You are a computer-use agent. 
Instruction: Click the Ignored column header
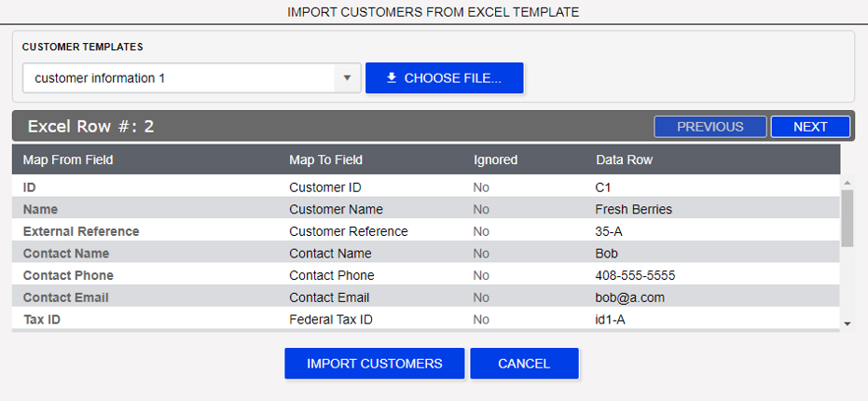(x=495, y=159)
